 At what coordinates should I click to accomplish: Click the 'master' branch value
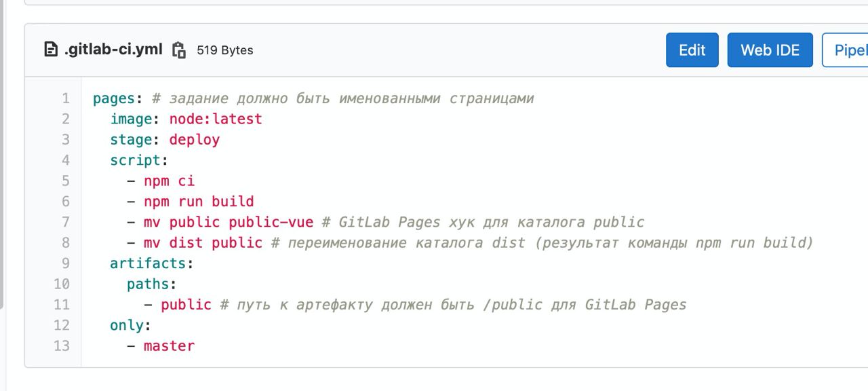(x=169, y=346)
